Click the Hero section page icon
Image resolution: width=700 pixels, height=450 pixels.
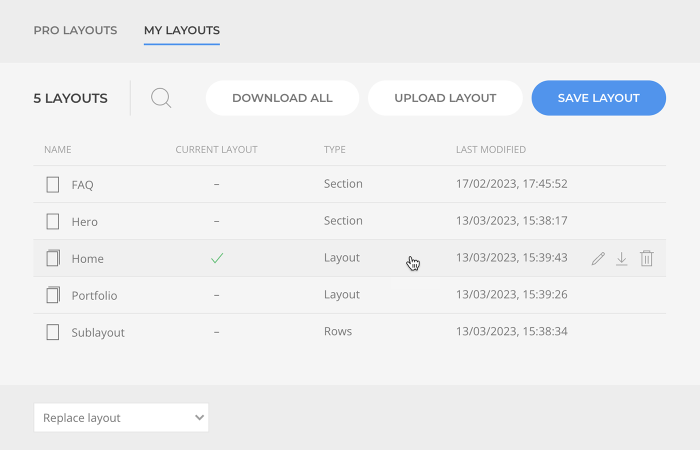point(53,221)
